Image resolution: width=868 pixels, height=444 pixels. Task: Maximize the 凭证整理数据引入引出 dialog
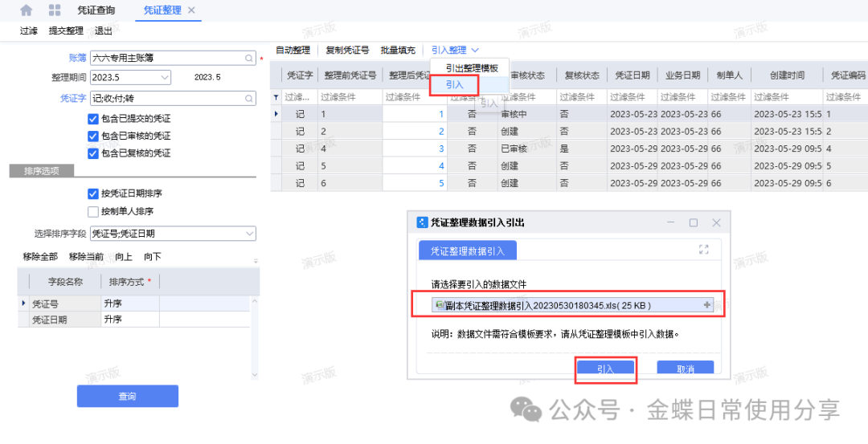click(x=693, y=222)
